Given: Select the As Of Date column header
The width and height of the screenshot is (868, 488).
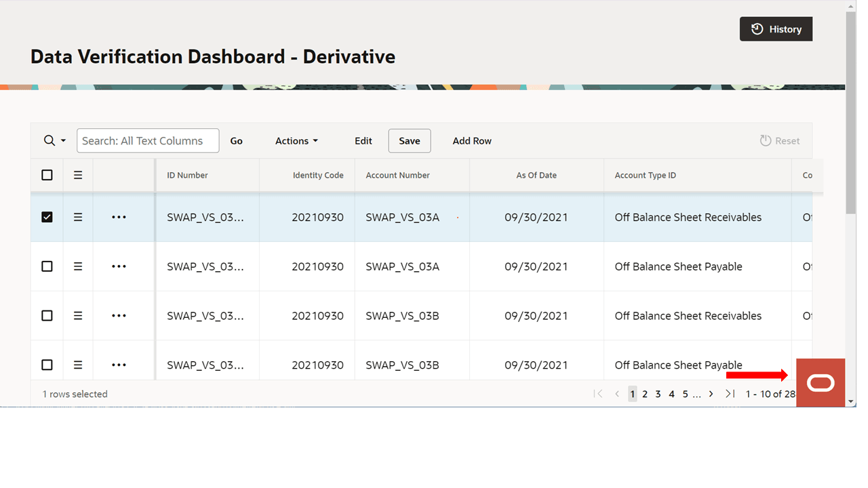Looking at the screenshot, I should click(x=536, y=174).
